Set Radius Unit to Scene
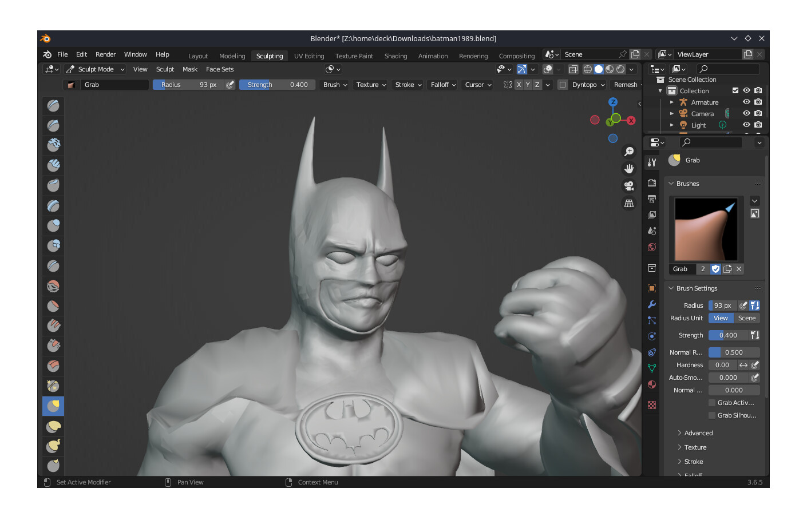Viewport: 807px width, 532px height. tap(747, 318)
